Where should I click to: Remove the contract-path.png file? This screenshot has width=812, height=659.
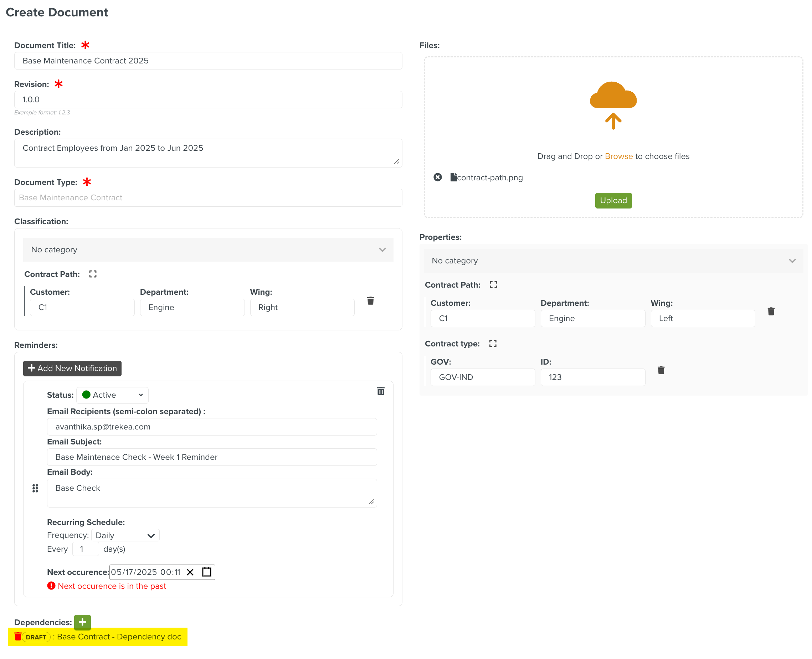[x=437, y=177]
